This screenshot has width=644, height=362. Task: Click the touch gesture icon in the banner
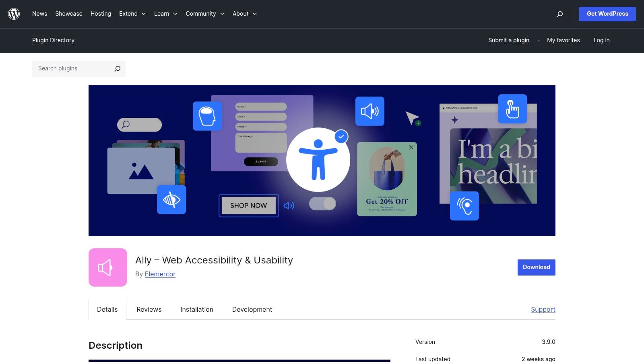coord(512,109)
